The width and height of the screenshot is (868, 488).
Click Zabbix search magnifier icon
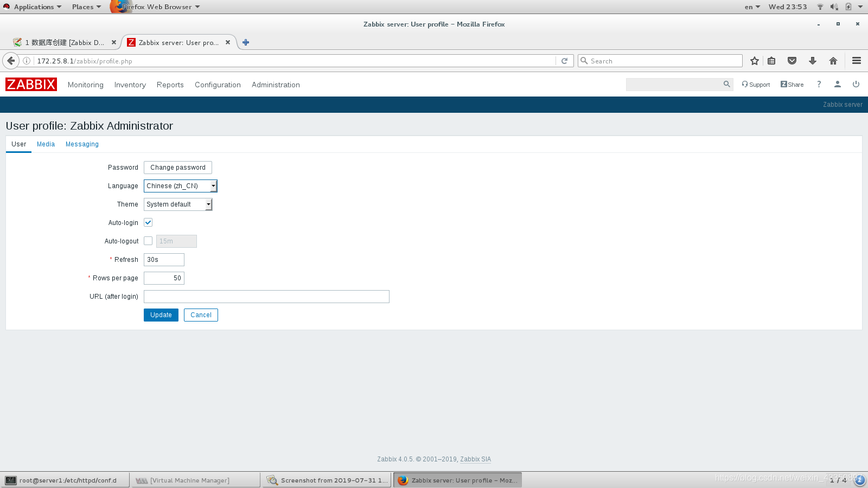(727, 84)
